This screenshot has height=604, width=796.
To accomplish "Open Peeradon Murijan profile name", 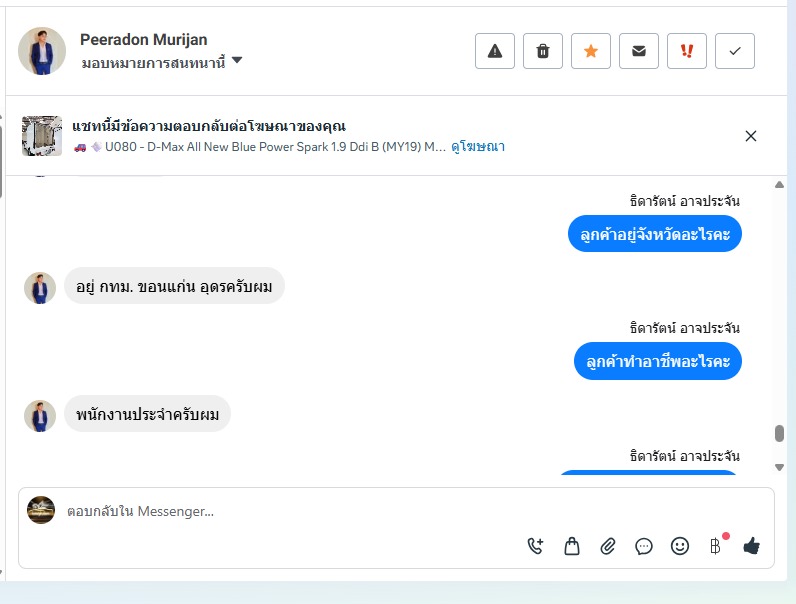I will click(144, 39).
